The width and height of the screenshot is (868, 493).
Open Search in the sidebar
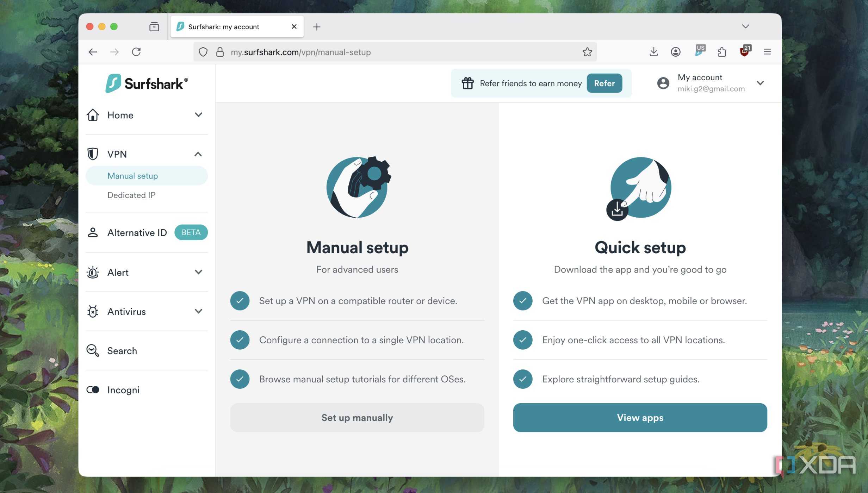pos(122,351)
